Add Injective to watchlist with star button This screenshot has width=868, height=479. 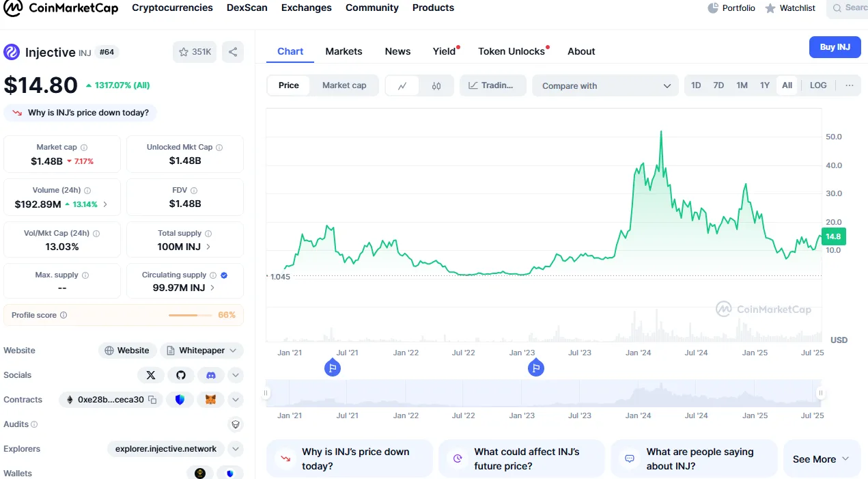(195, 52)
